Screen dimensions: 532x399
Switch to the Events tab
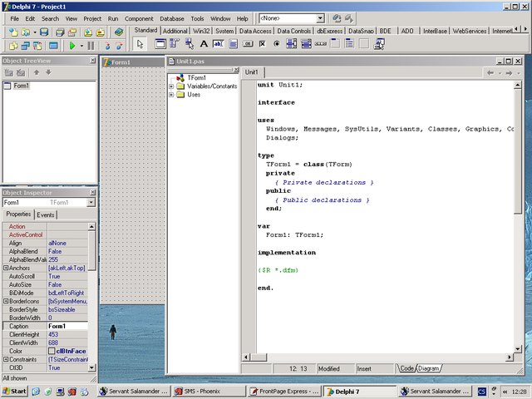pos(46,214)
